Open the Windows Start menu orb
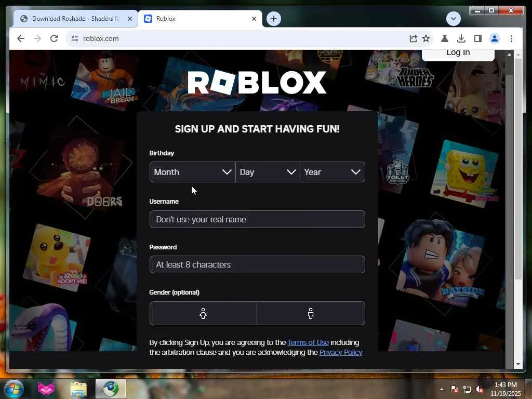The width and height of the screenshot is (532, 399). click(x=13, y=389)
